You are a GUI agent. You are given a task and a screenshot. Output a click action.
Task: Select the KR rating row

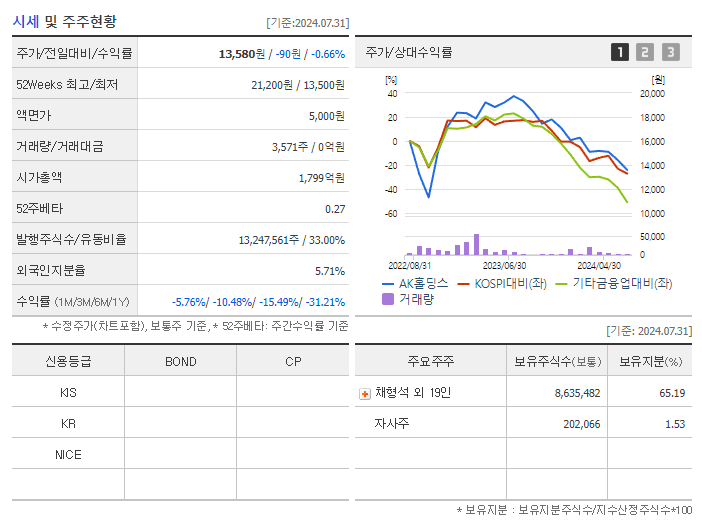[180, 423]
